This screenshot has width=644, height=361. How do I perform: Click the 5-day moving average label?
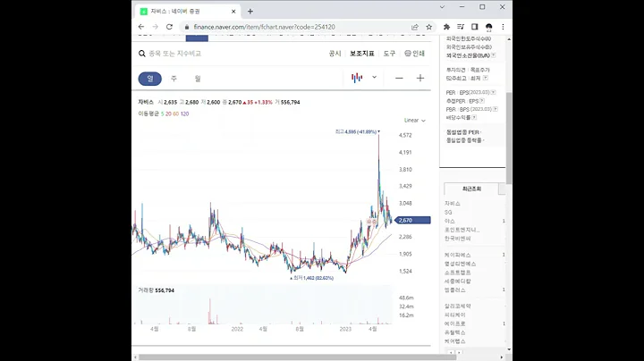click(162, 114)
